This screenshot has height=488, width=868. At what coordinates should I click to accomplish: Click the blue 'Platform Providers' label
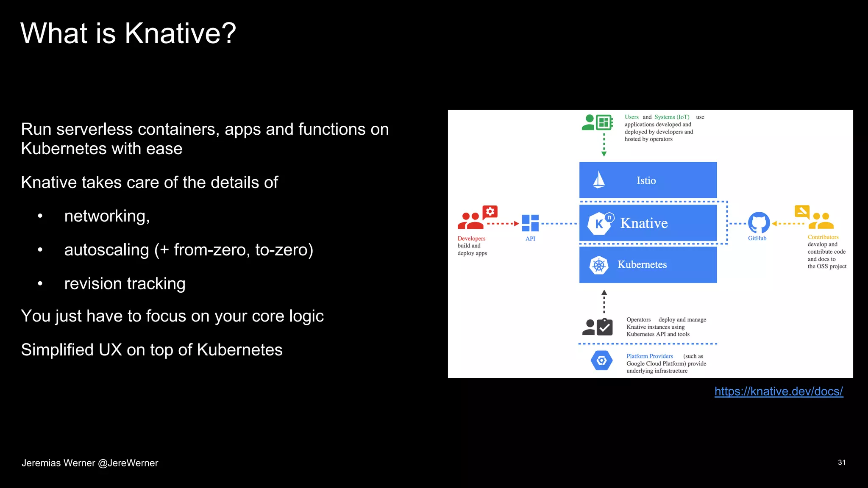tap(650, 356)
